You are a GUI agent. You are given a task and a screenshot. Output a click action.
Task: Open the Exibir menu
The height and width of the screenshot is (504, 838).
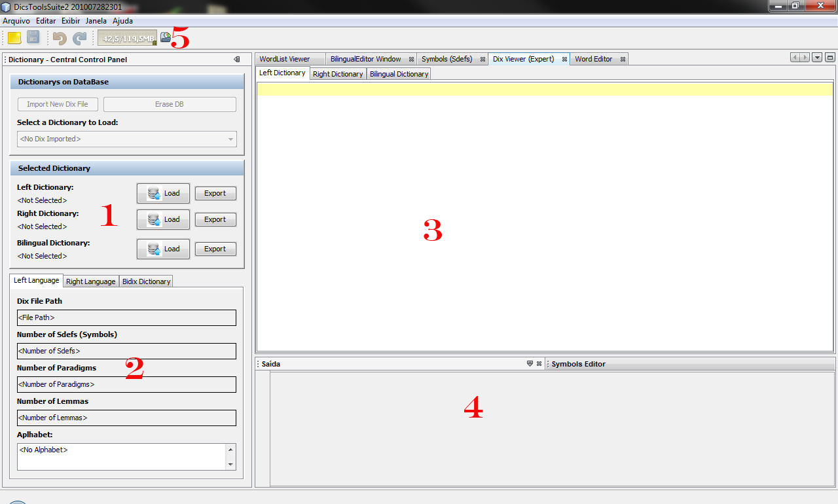tap(70, 21)
